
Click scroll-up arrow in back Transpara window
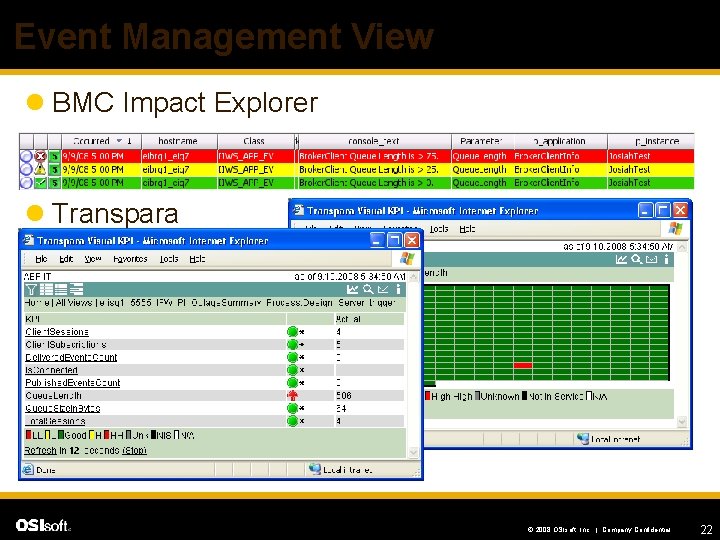(x=682, y=247)
